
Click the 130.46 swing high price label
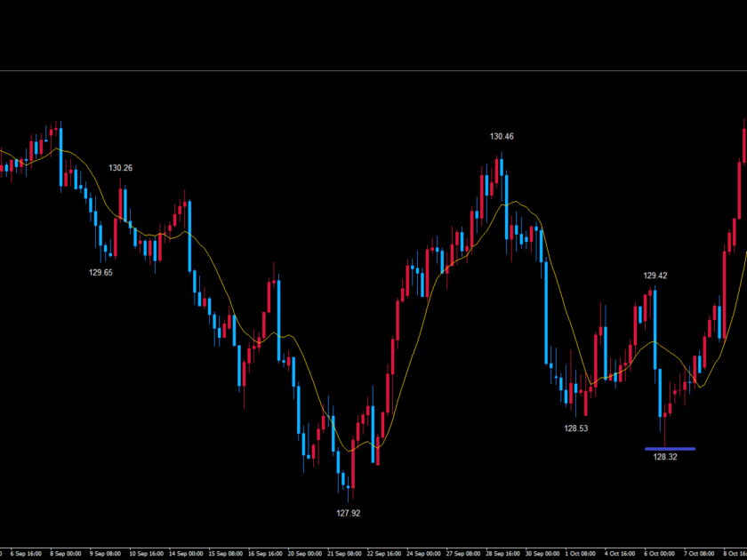[x=502, y=137]
